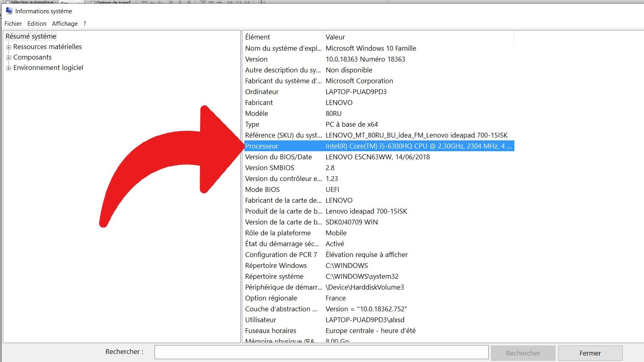Select the Produit de la carte de base row
The image size is (644, 362).
coord(378,211)
